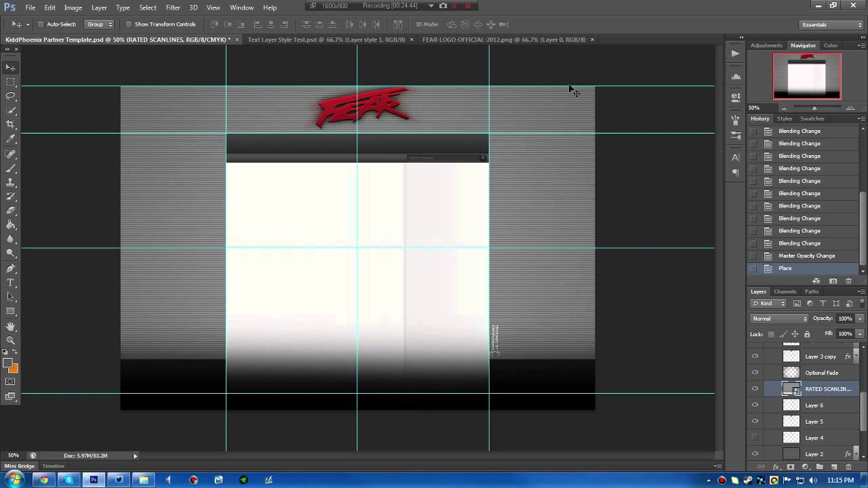Click the orange background color swatch

pos(14,369)
